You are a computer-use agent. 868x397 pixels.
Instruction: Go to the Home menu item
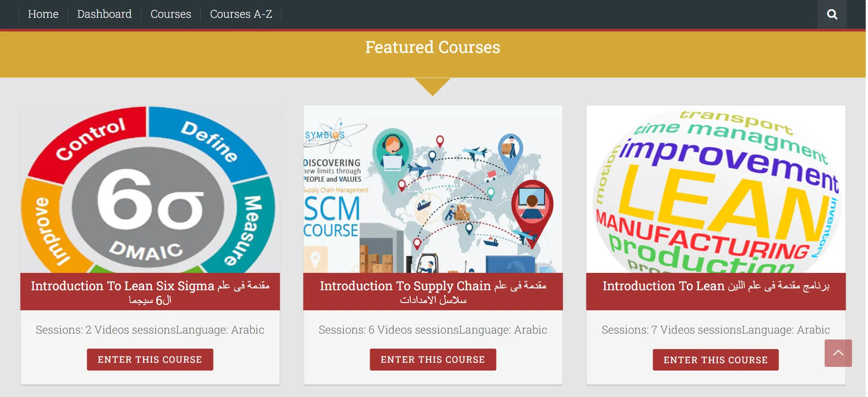[x=43, y=15]
